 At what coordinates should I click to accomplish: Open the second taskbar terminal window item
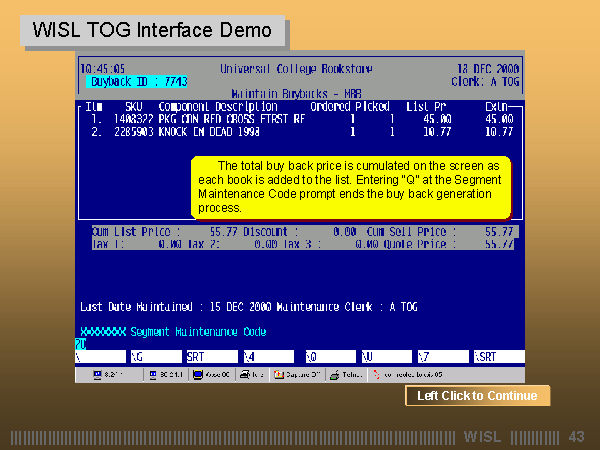(165, 374)
